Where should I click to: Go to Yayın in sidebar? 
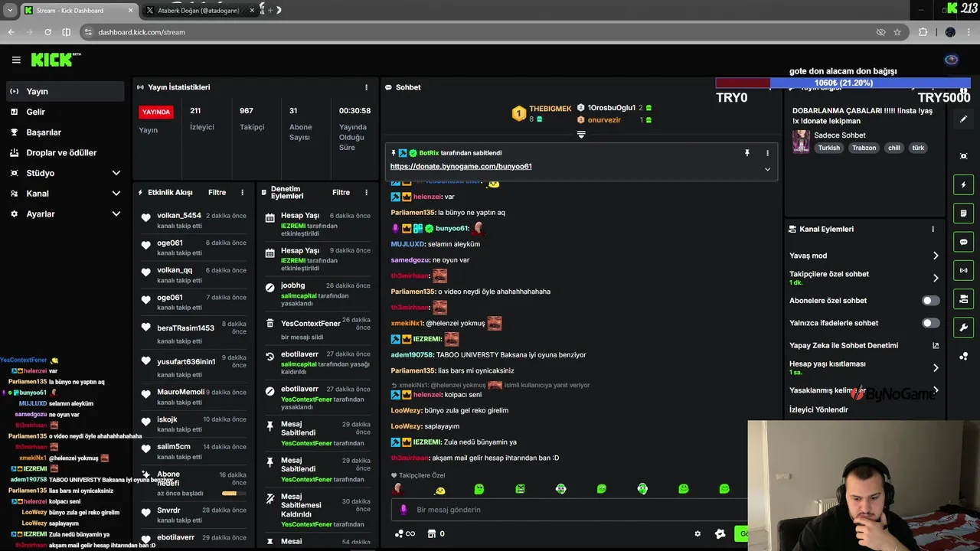pyautogui.click(x=65, y=91)
